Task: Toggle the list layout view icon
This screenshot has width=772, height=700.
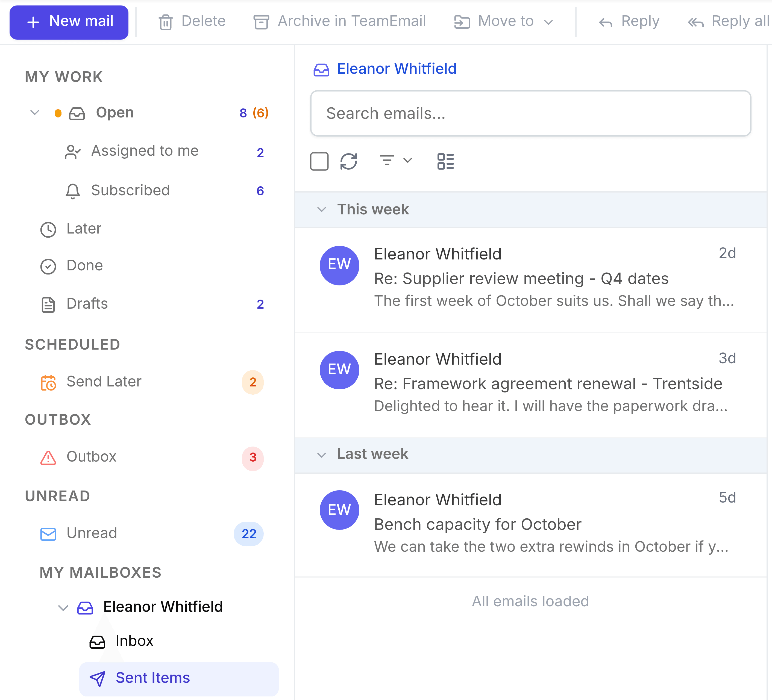Action: (445, 161)
